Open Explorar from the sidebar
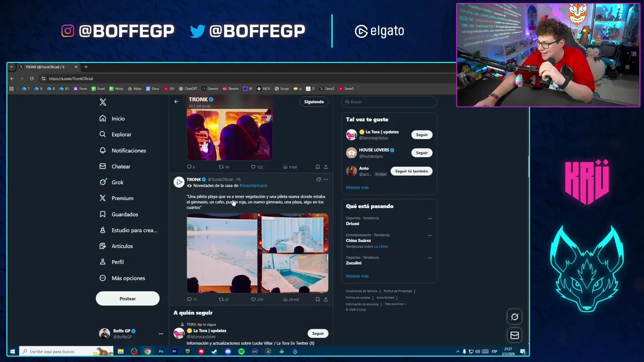This screenshot has height=362, width=644. pos(115,135)
